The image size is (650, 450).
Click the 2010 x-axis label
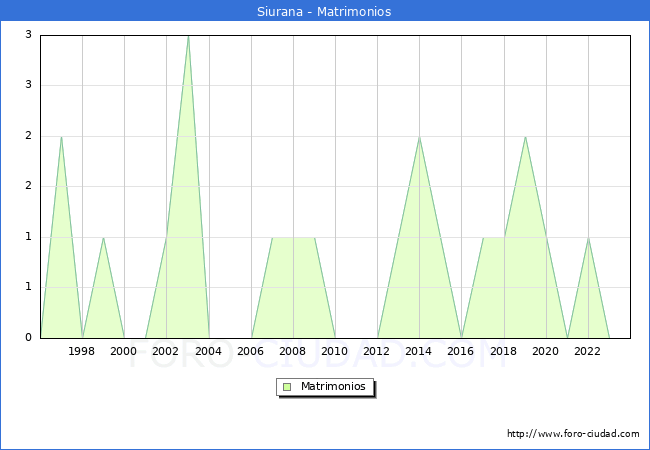[335, 351]
